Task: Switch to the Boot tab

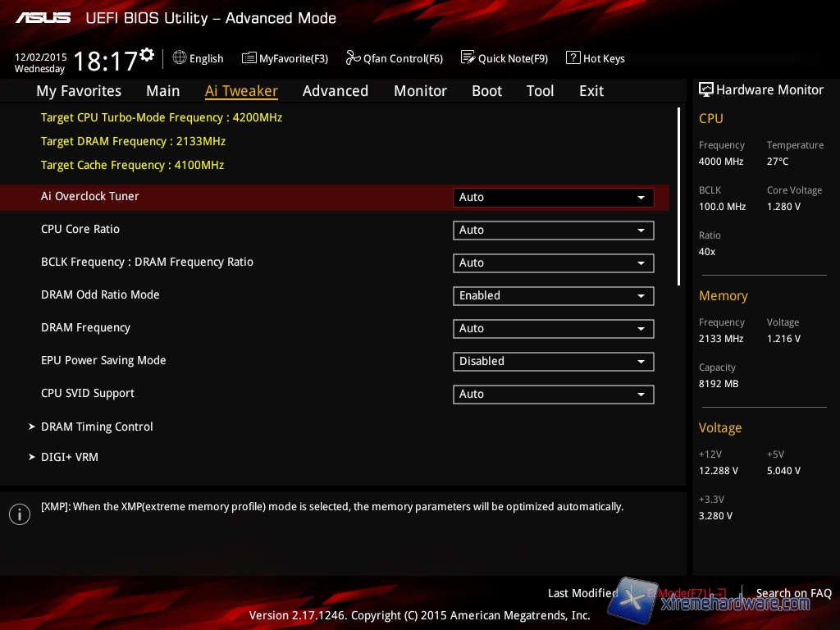Action: 486,91
